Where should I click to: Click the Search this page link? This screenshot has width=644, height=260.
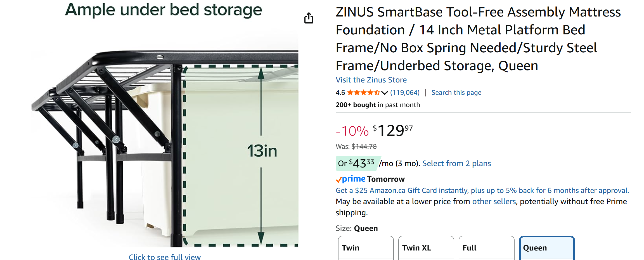pyautogui.click(x=456, y=93)
